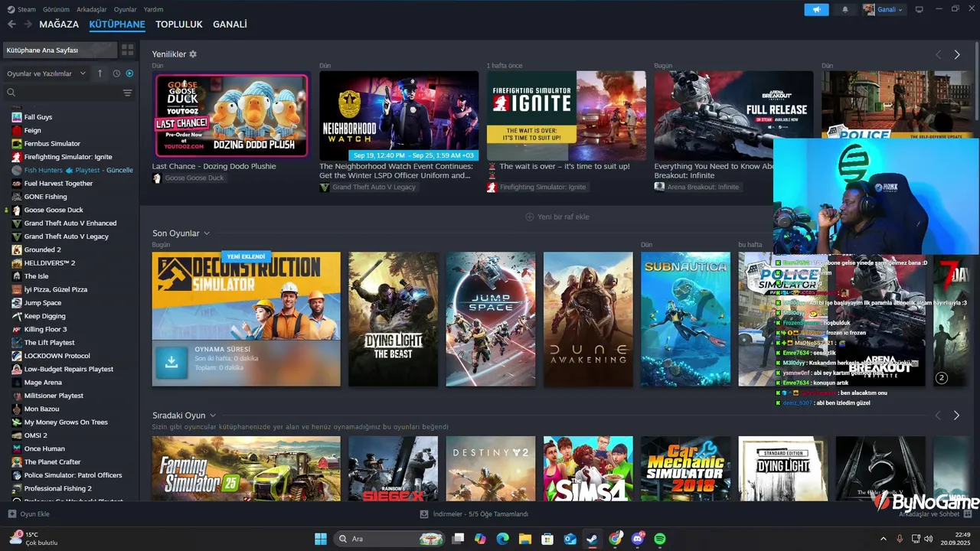Expand the Son Oyunlar shelf dropdown
980x551 pixels.
(207, 233)
